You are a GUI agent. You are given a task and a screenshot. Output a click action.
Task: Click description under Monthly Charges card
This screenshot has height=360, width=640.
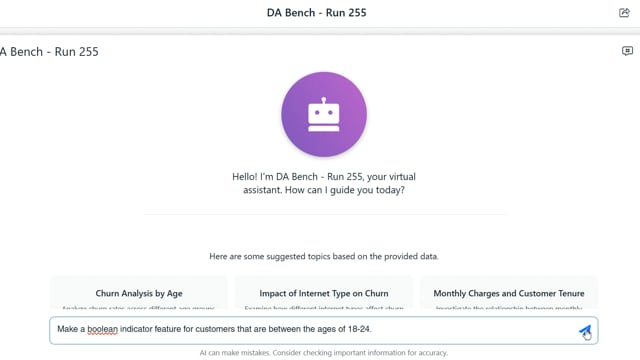pos(509,308)
